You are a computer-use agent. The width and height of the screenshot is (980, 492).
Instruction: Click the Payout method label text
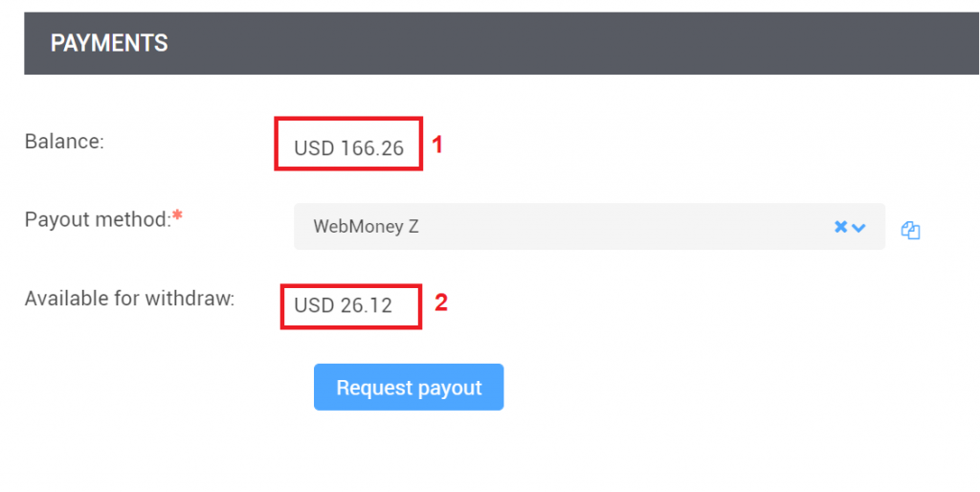96,219
